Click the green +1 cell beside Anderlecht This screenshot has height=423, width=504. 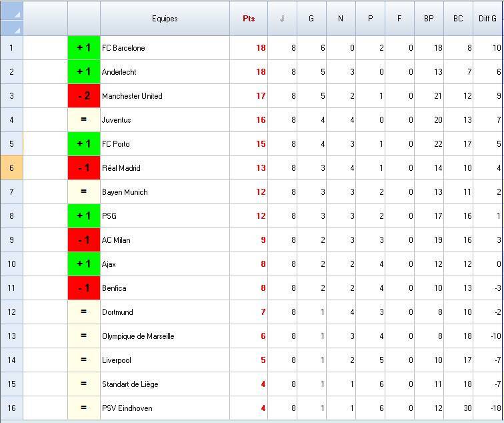[84, 72]
